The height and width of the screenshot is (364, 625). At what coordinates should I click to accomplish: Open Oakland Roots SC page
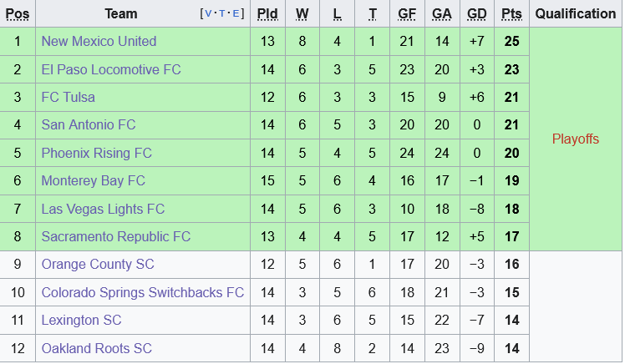click(x=97, y=348)
